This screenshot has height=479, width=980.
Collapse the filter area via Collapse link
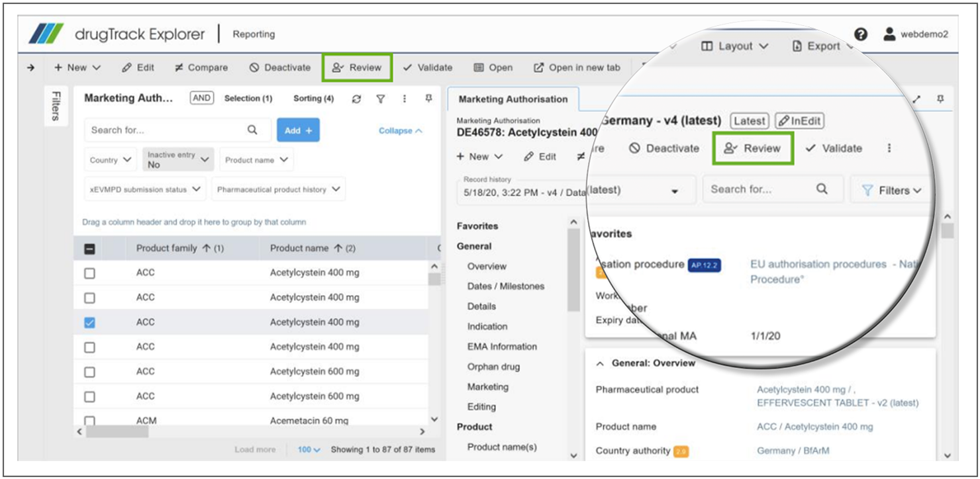coord(400,131)
